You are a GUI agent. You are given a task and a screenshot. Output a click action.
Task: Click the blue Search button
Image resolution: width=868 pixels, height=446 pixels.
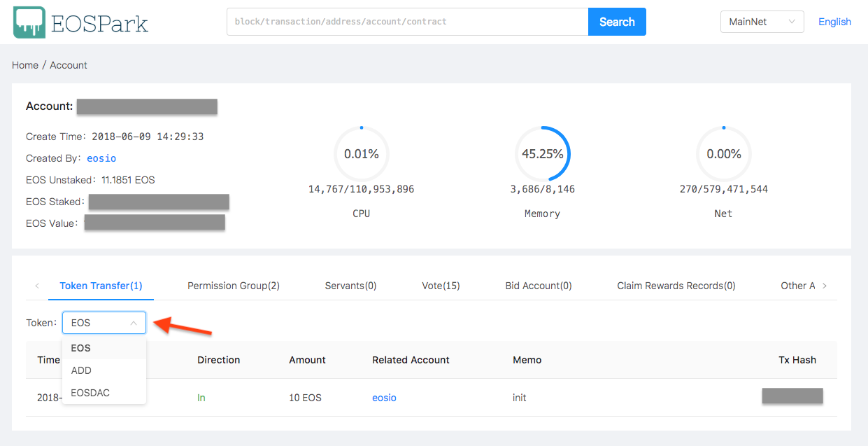tap(617, 22)
